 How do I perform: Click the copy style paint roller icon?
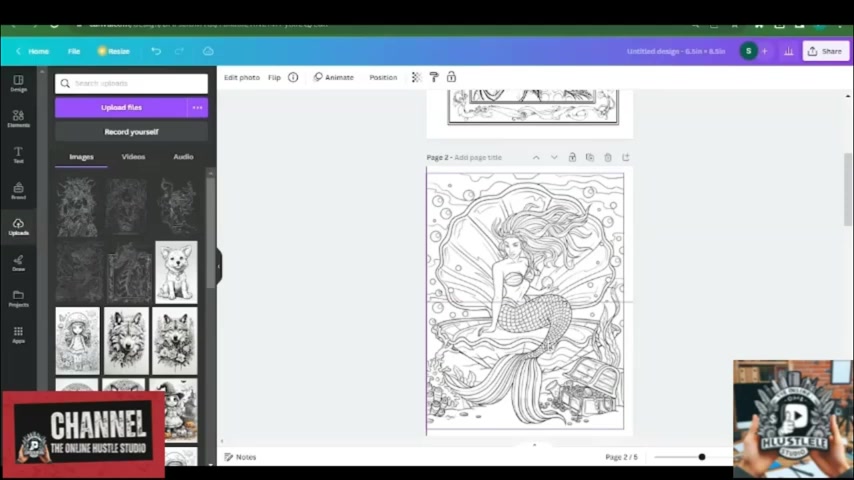click(x=434, y=77)
